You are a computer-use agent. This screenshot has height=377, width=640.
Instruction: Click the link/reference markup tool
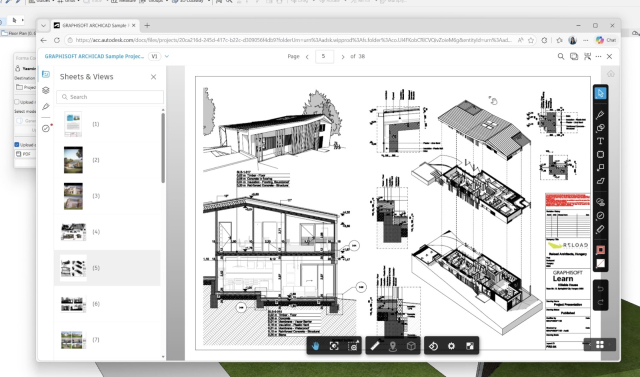pos(600,202)
